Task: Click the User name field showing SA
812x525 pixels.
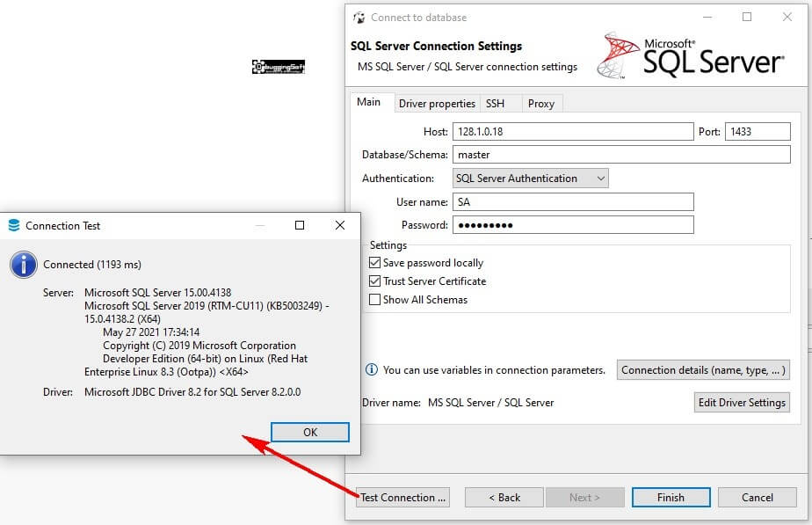Action: [573, 202]
